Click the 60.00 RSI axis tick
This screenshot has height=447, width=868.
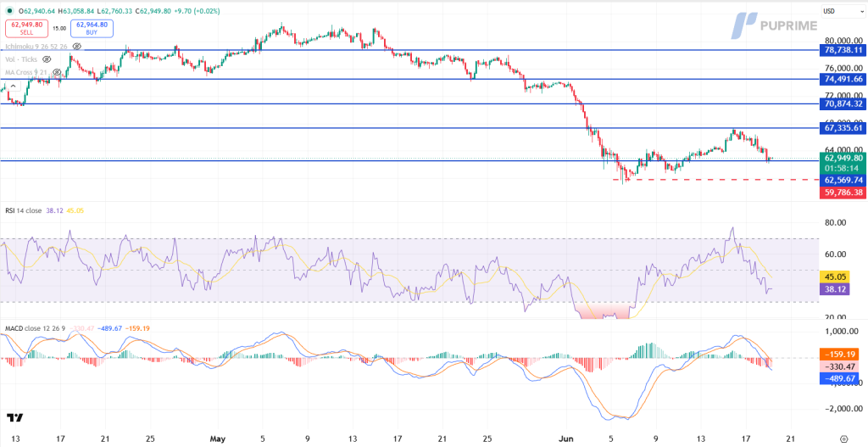click(835, 254)
